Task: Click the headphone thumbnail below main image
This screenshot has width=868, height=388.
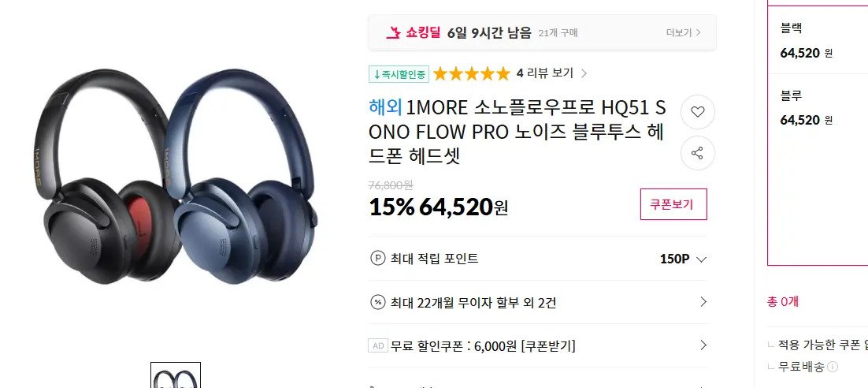Action: [x=176, y=375]
